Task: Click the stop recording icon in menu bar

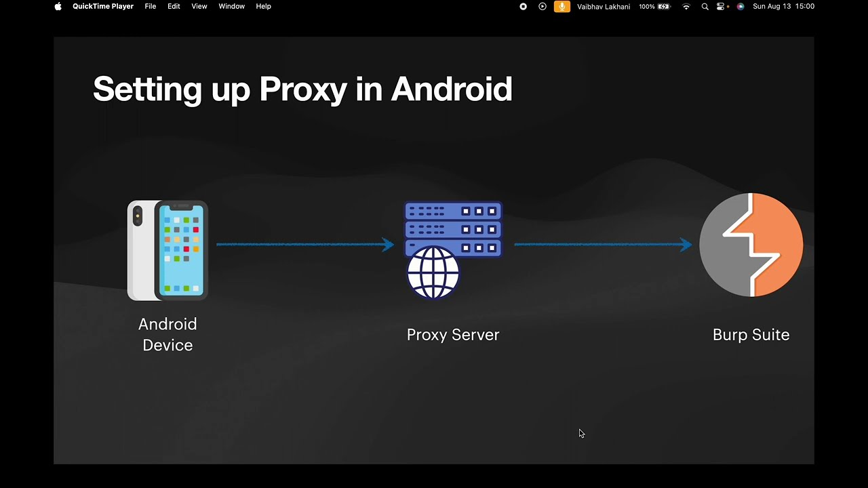Action: pos(523,6)
